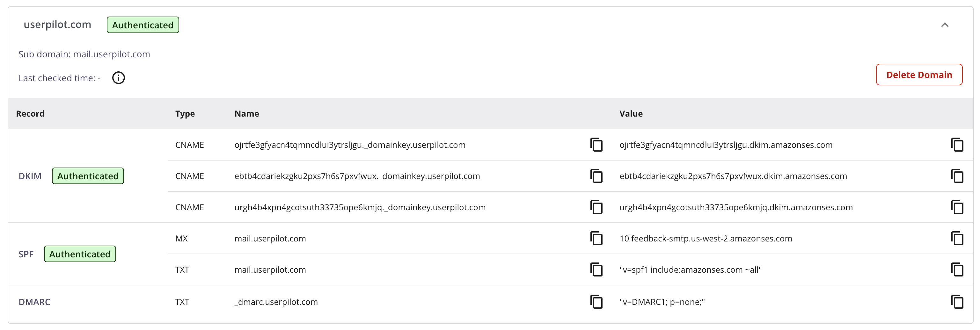This screenshot has height=330, width=980.
Task: Click the Name column header
Action: (x=246, y=114)
